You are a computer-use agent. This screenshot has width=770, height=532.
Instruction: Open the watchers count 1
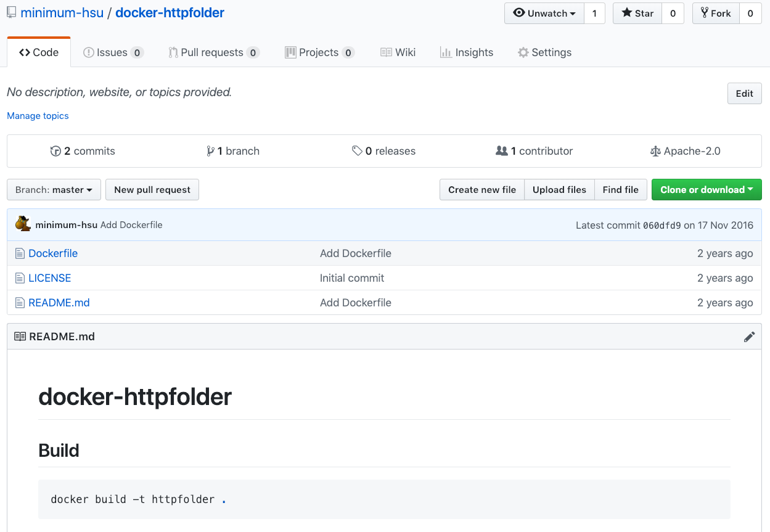[x=594, y=14]
